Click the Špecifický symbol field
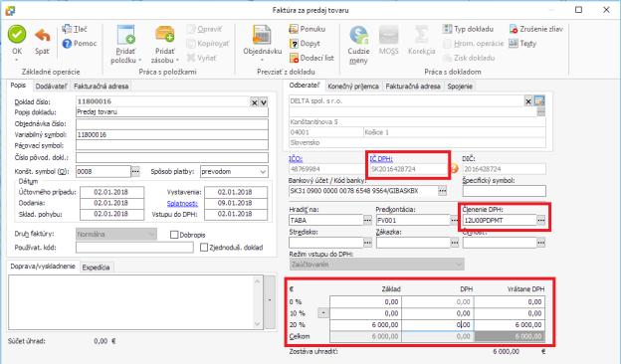 click(x=505, y=191)
